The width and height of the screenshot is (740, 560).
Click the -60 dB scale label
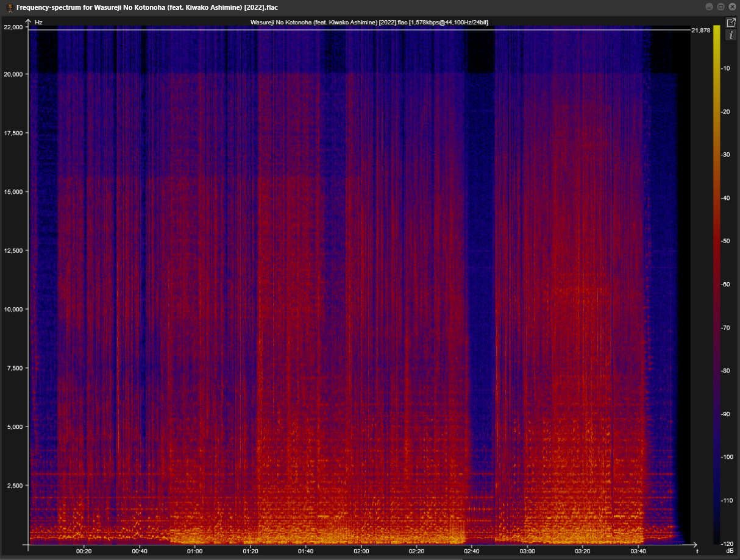pyautogui.click(x=725, y=285)
